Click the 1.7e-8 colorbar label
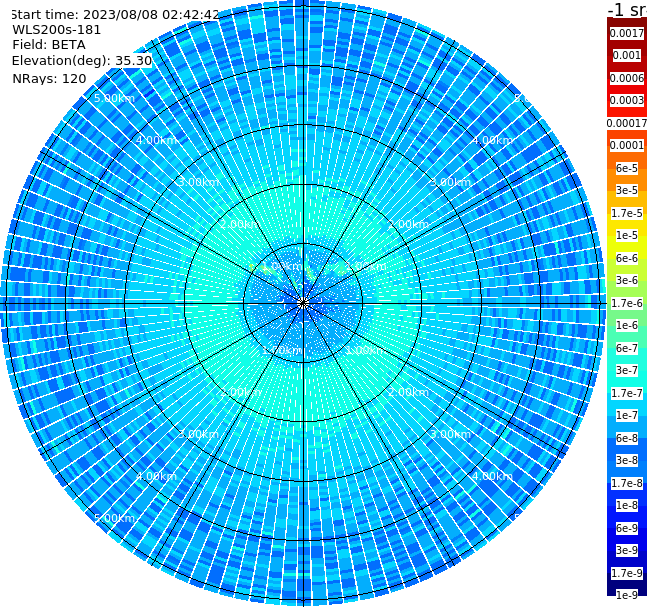Image resolution: width=647 pixels, height=607 pixels. coord(627,483)
